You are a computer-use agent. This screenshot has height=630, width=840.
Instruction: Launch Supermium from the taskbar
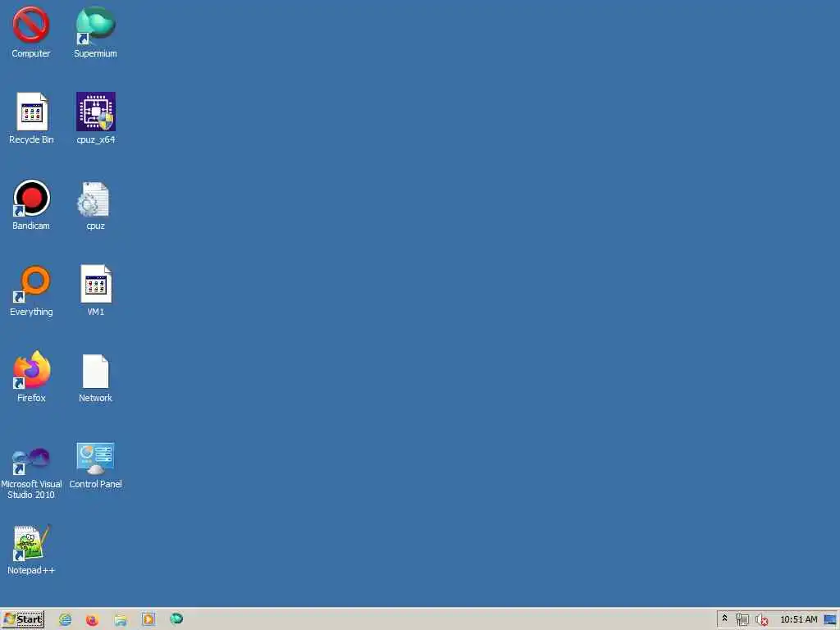(x=176, y=619)
